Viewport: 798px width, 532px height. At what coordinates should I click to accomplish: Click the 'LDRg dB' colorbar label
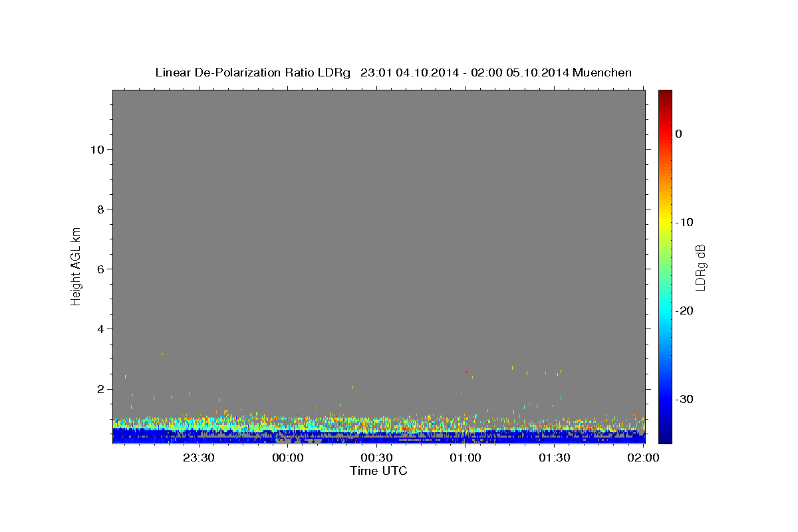(x=700, y=267)
